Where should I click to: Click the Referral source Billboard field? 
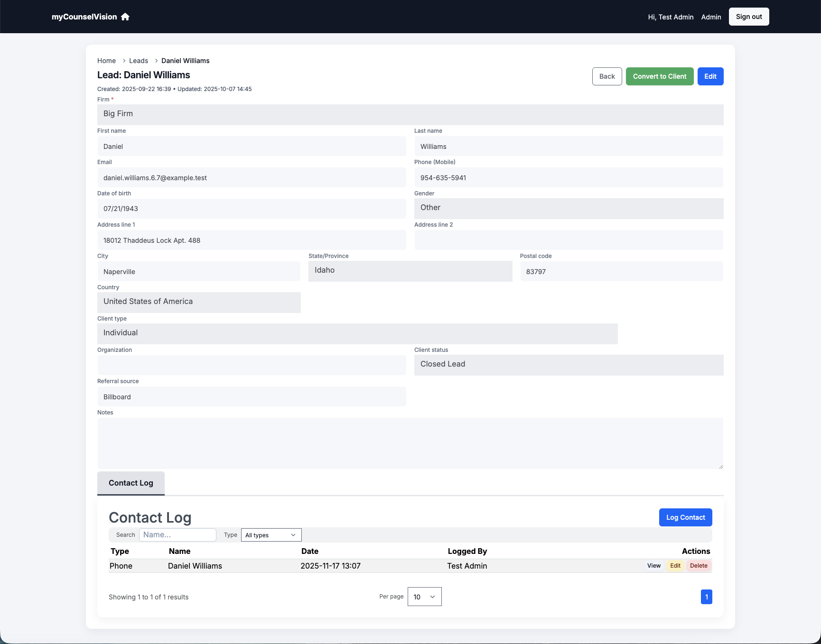(251, 396)
